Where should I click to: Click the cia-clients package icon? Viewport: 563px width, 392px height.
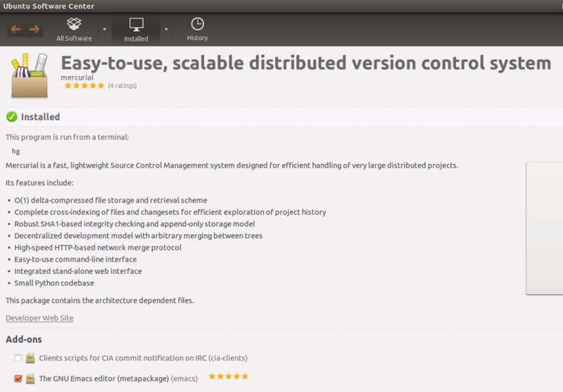point(30,358)
